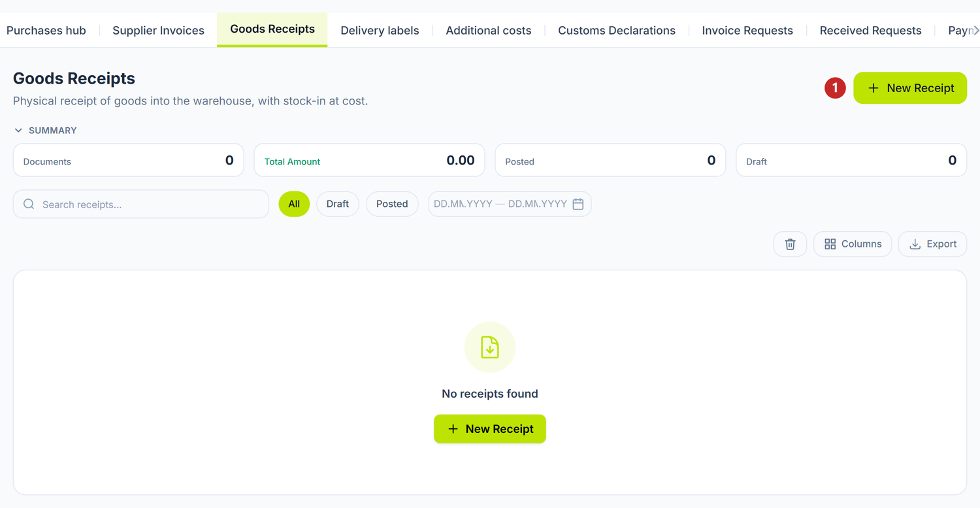Click the Posted summary card
The width and height of the screenshot is (980, 508).
pos(610,161)
